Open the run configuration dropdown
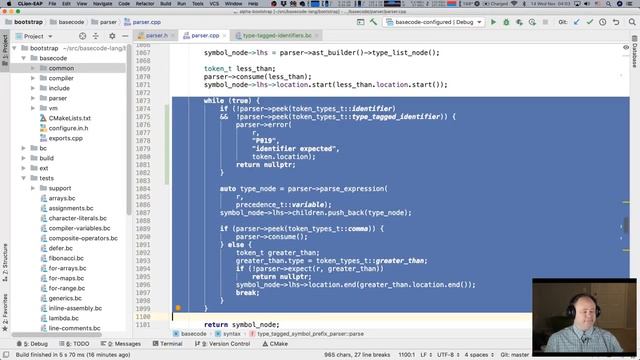640x360 pixels. [x=434, y=22]
